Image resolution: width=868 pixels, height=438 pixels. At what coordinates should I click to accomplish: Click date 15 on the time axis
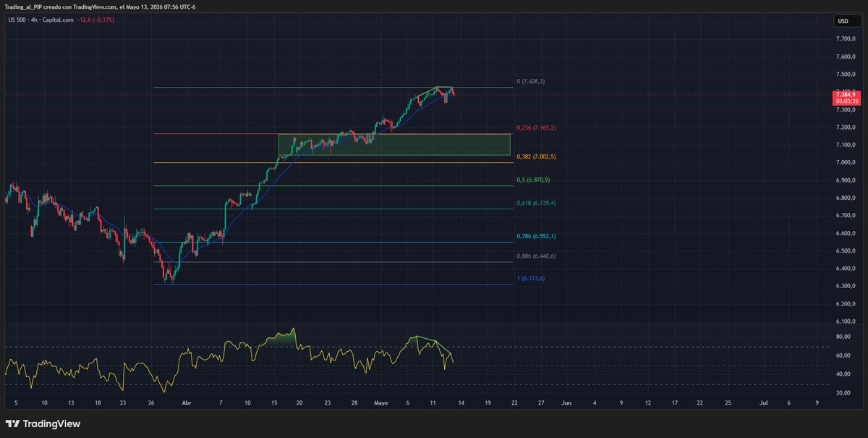tap(275, 402)
